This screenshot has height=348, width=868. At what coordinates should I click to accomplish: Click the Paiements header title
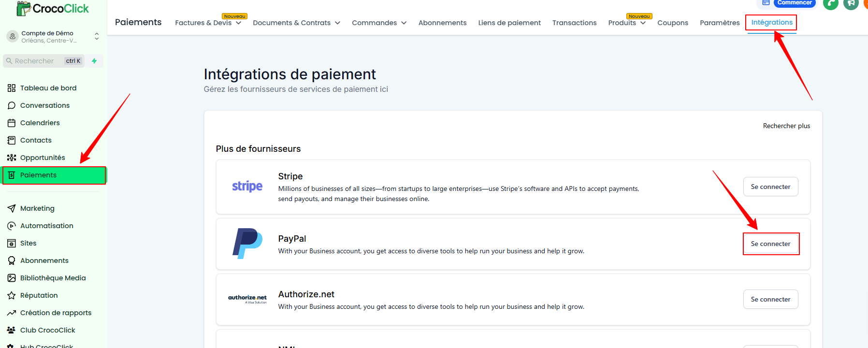coord(138,22)
